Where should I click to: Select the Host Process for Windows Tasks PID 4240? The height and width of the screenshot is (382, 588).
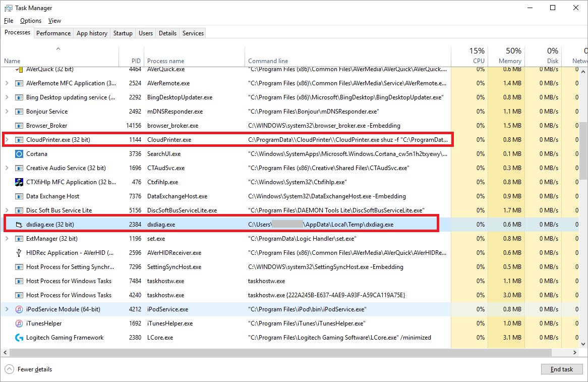pyautogui.click(x=135, y=295)
